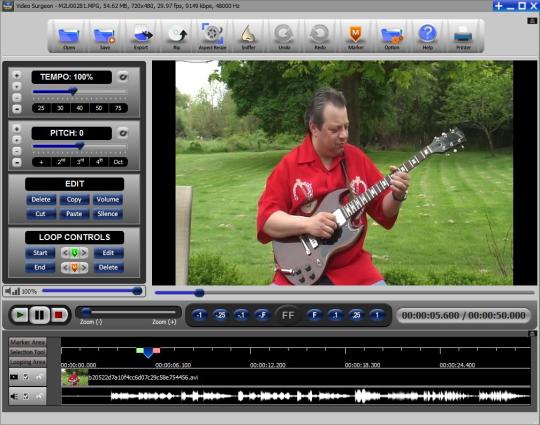Stop playback with the red Stop button
Viewport: 540px width, 425px height.
point(59,315)
